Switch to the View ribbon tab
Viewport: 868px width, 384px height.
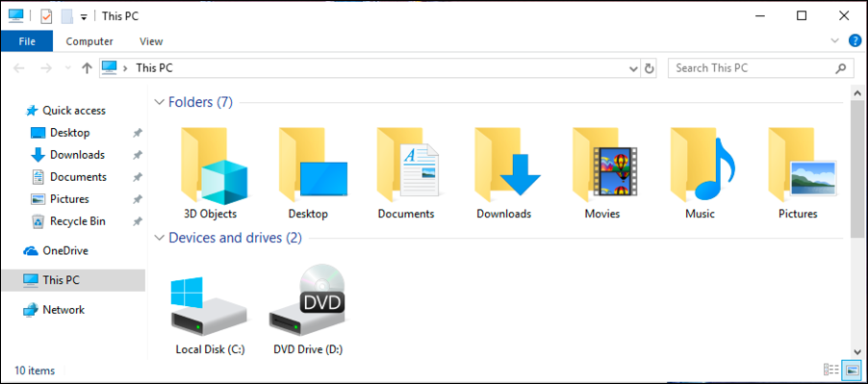[x=151, y=41]
